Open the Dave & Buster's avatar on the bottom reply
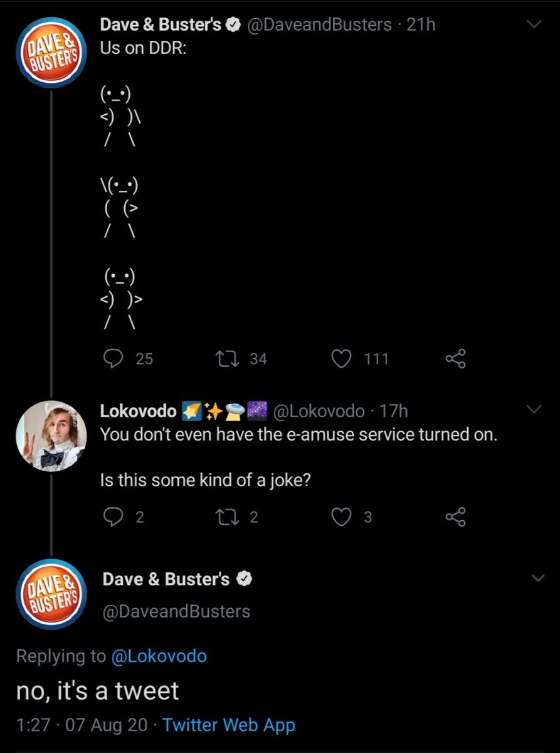560x753 pixels. point(51,594)
